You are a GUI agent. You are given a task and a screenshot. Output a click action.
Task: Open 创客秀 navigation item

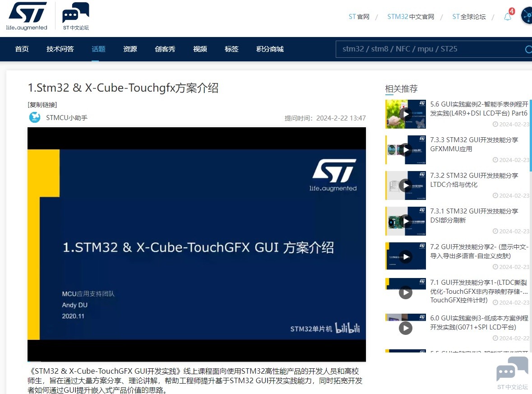click(x=165, y=49)
